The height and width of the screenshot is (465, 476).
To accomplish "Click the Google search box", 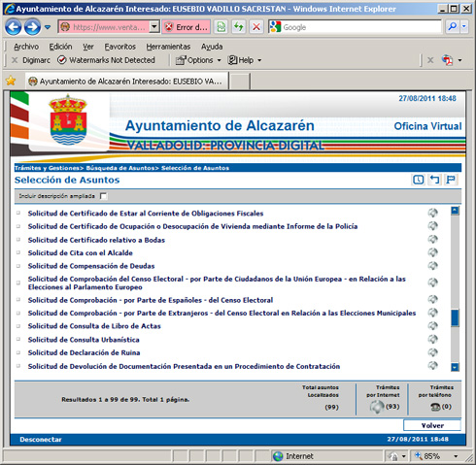I will (355, 27).
